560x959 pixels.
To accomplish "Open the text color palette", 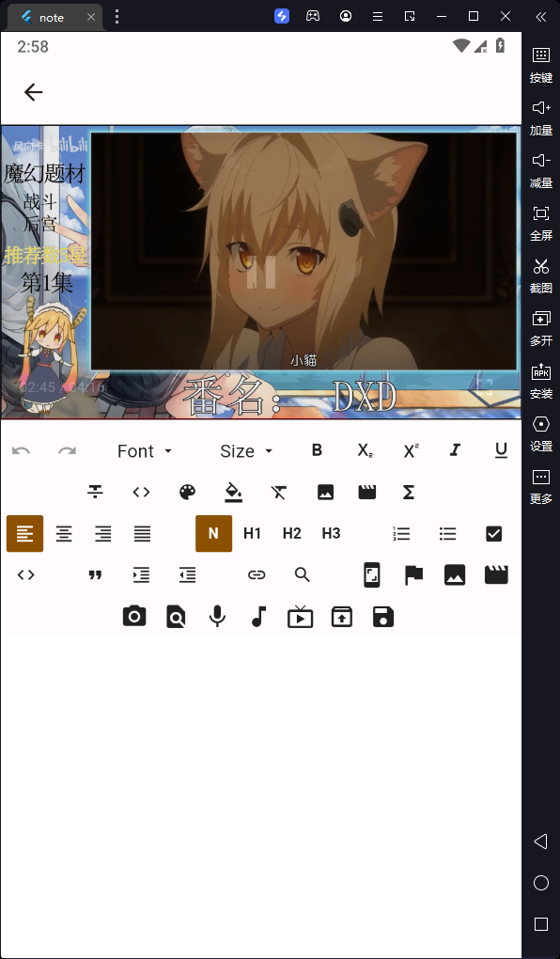I will tap(187, 492).
